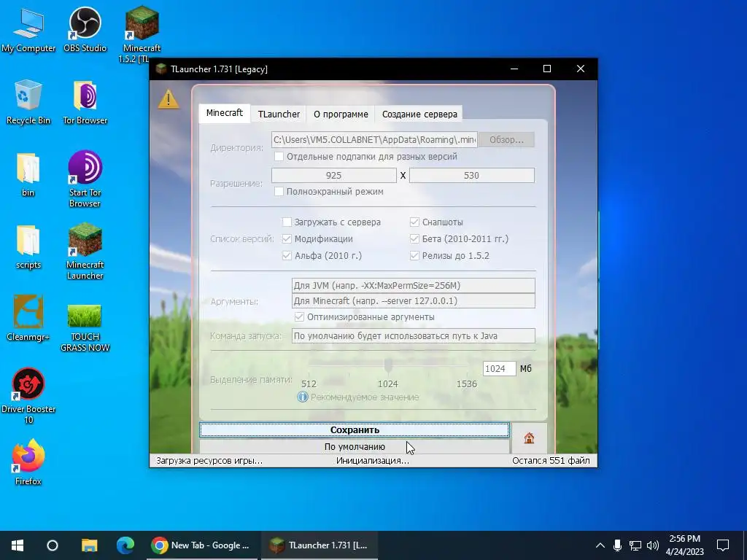This screenshot has width=747, height=560.
Task: Select the Firefox desktop shortcut
Action: coord(28,462)
